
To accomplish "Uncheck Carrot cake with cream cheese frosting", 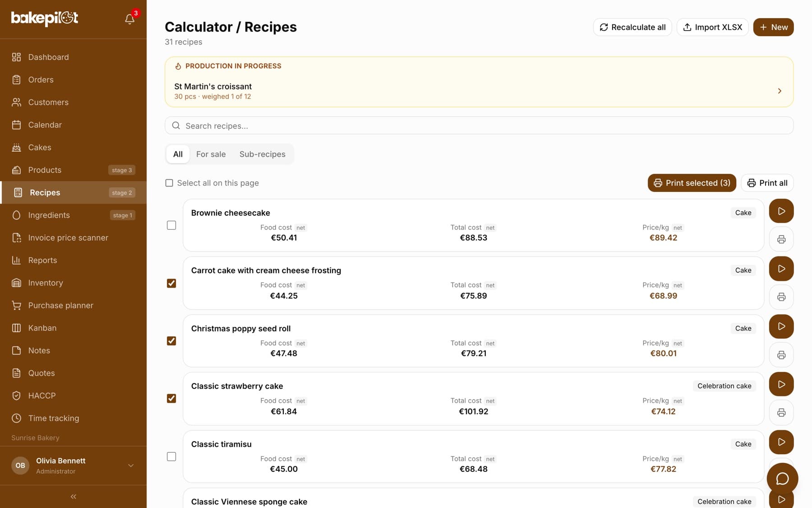I will point(171,283).
